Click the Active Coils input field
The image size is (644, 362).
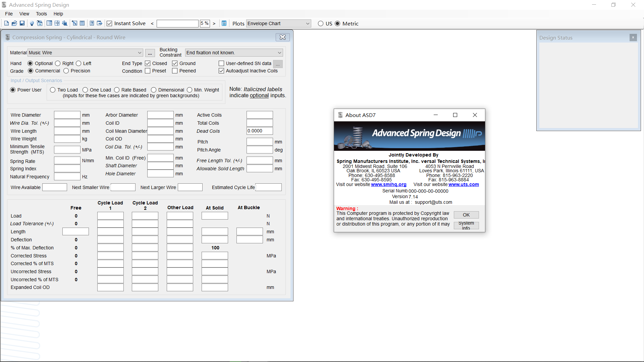[260, 115]
